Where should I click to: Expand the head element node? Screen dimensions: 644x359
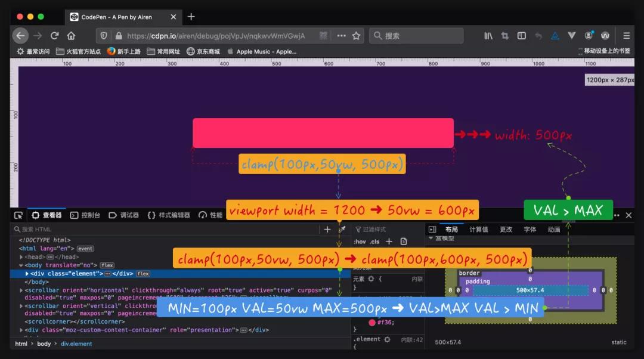coord(21,257)
